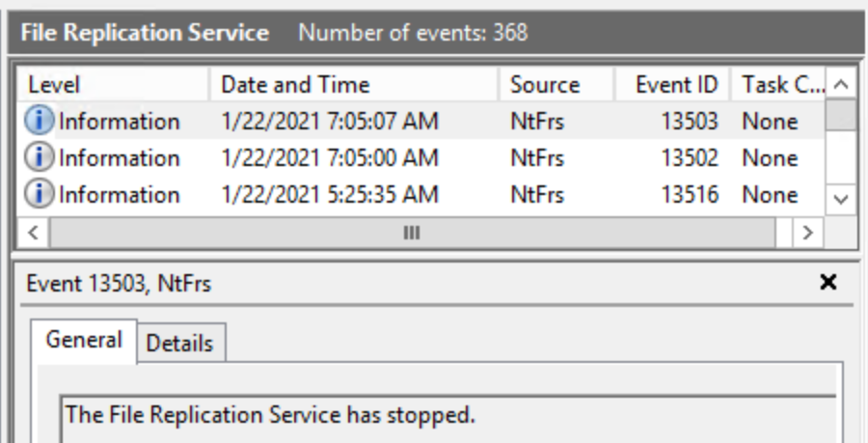Screen dimensions: 868x443
Task: Click info icon on 7:05:07 AM event
Action: [x=41, y=122]
